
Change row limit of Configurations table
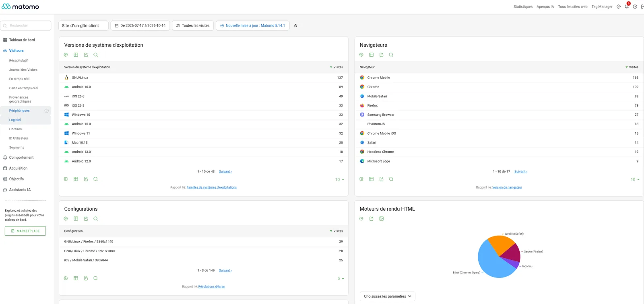(341, 279)
